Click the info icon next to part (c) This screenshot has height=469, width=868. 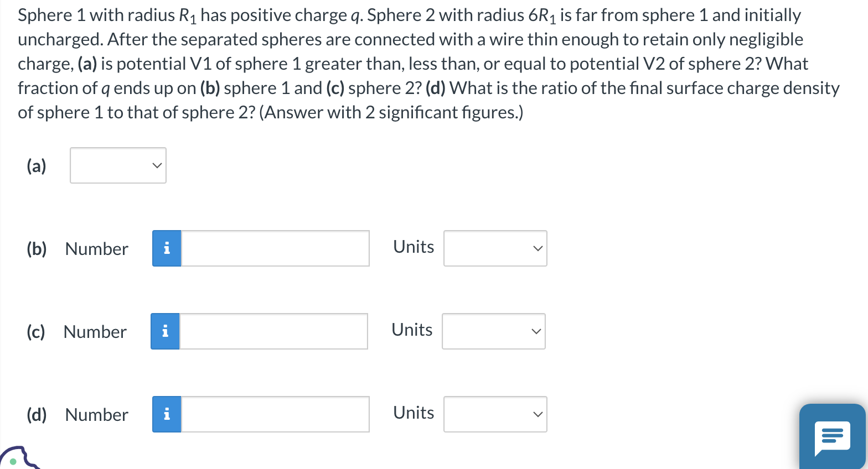[164, 331]
